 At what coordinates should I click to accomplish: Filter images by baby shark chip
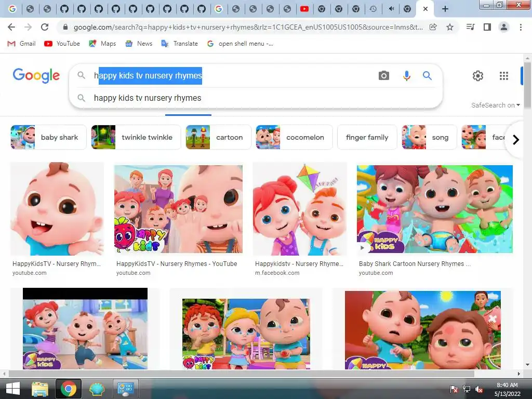[x=48, y=137]
